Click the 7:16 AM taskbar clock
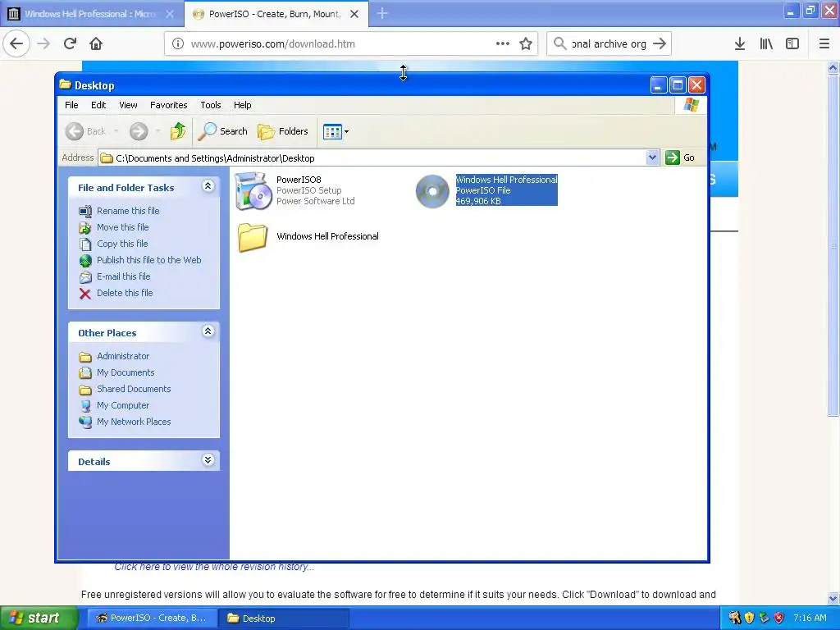The image size is (840, 630). tap(810, 618)
